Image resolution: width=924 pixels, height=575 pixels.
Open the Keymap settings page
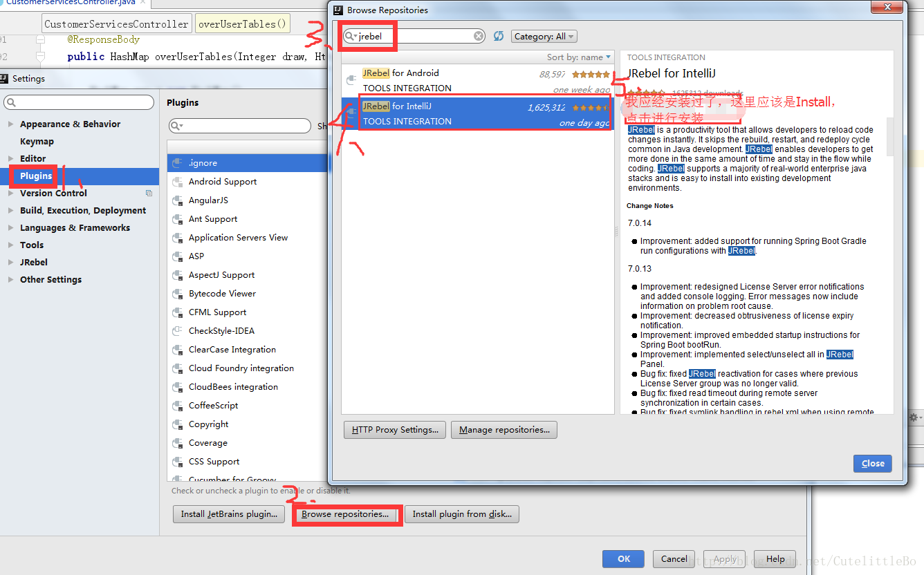tap(37, 142)
